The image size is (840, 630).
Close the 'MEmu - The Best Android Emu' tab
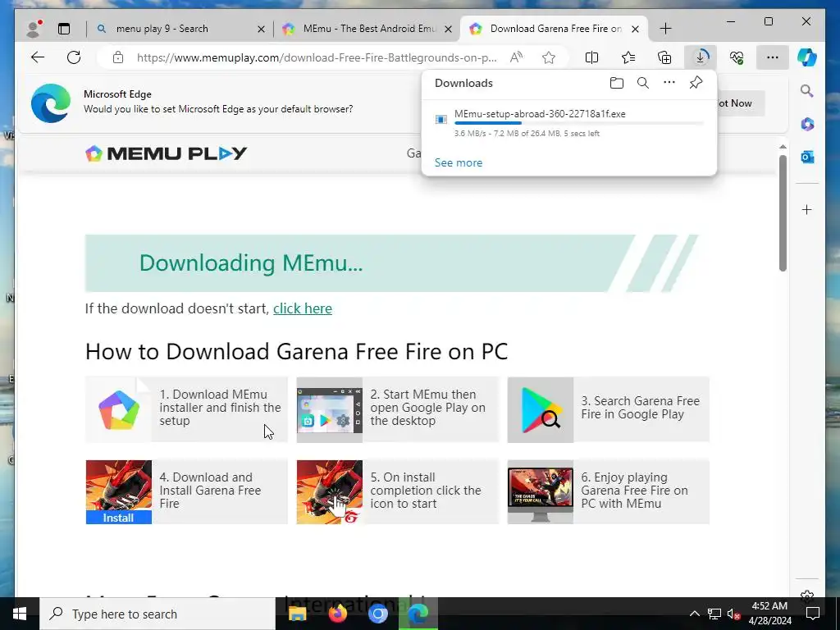click(449, 29)
